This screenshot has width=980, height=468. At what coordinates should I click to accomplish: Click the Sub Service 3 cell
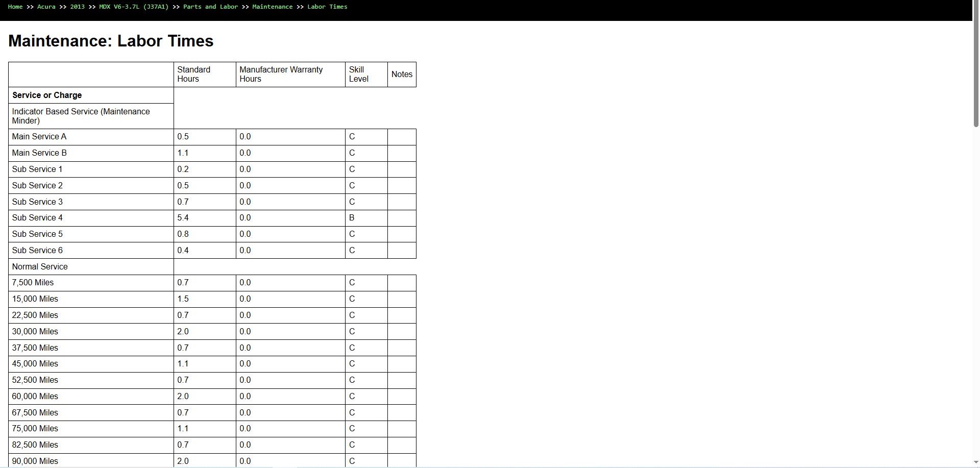pyautogui.click(x=91, y=202)
